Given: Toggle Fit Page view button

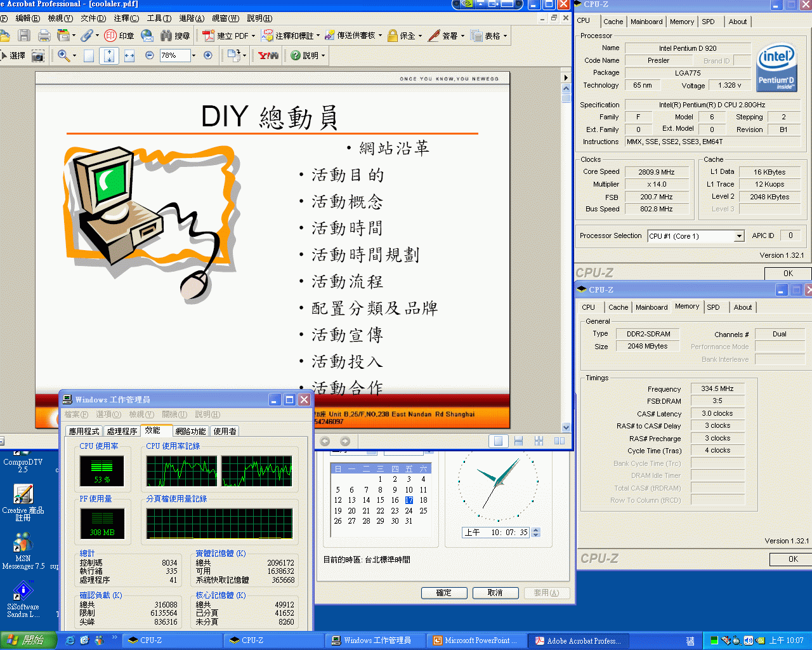Looking at the screenshot, I should 109,56.
